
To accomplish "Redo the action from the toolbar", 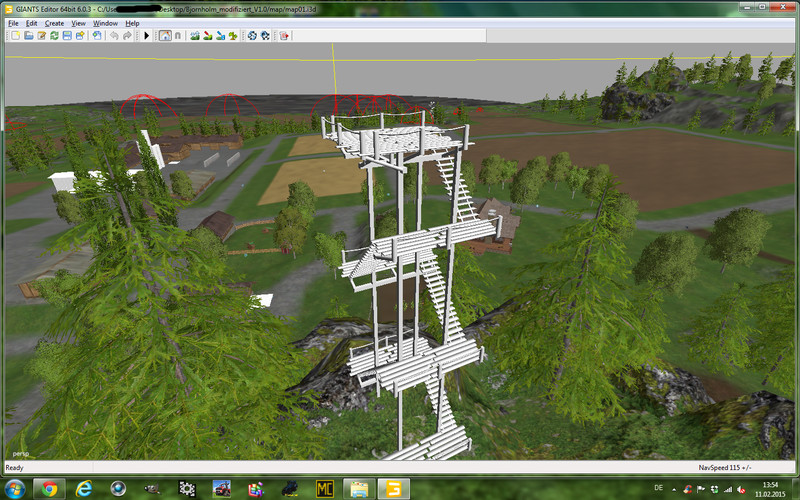I will [127, 35].
